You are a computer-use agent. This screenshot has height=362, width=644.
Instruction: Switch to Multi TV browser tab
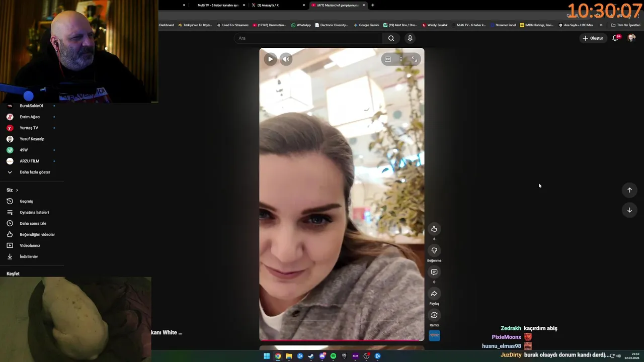[218, 5]
